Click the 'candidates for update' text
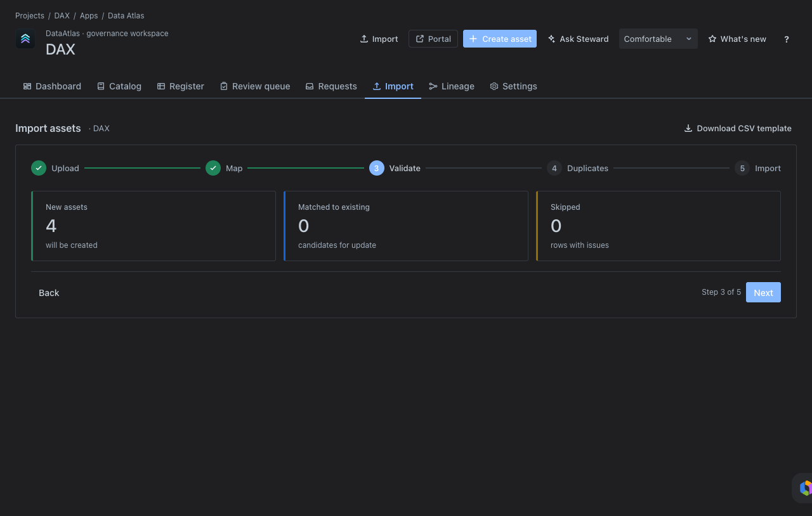812x516 pixels. [337, 245]
